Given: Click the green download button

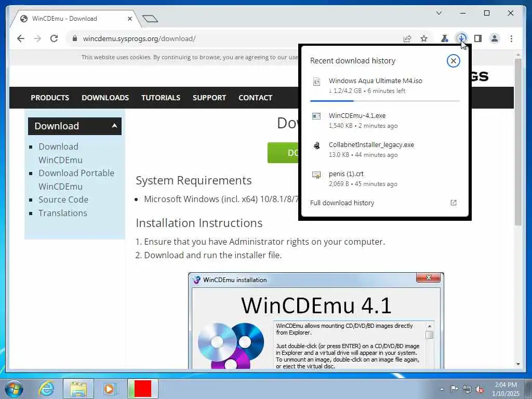Looking at the screenshot, I should coord(283,153).
